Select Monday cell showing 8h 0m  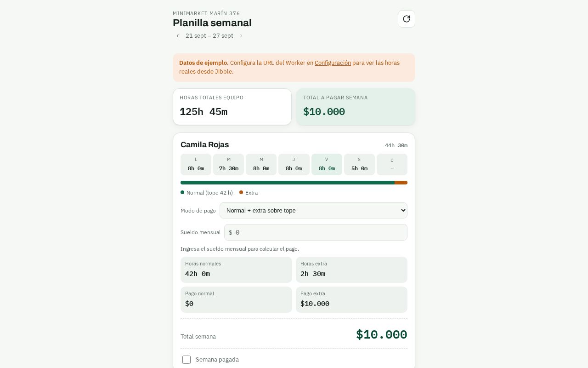(196, 164)
